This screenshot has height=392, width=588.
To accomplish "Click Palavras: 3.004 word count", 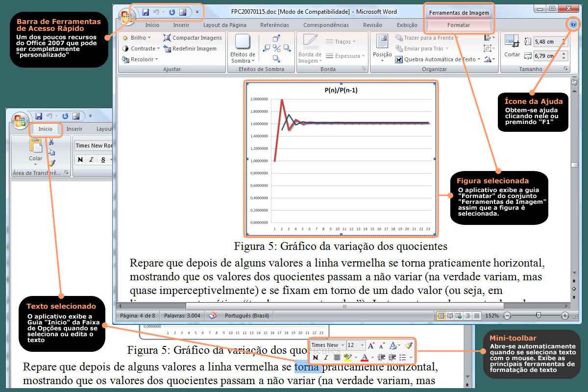I will pyautogui.click(x=182, y=316).
